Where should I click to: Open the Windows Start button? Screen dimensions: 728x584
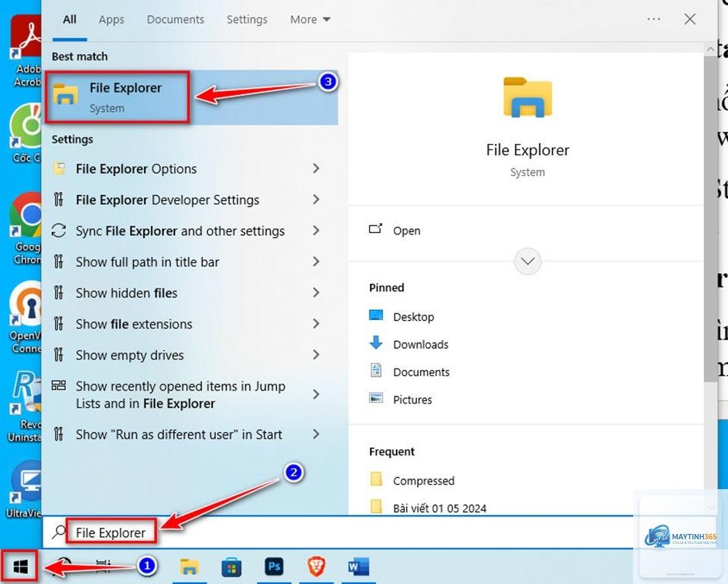point(20,566)
